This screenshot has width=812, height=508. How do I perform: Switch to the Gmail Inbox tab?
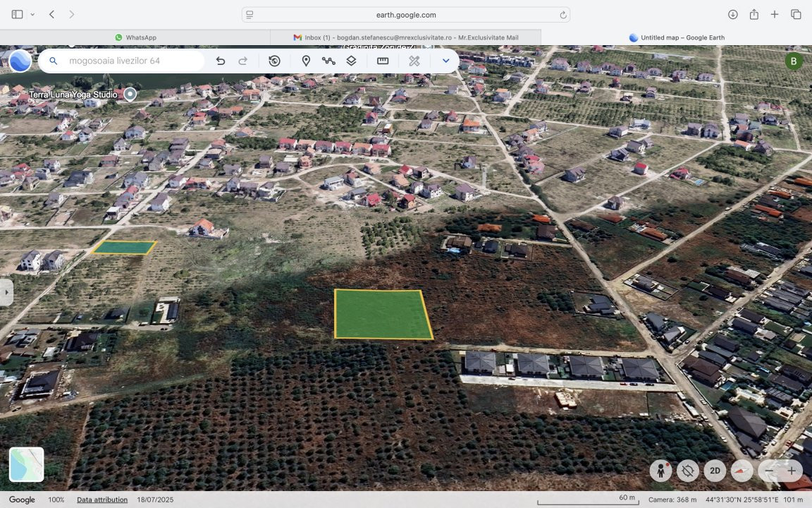point(406,37)
